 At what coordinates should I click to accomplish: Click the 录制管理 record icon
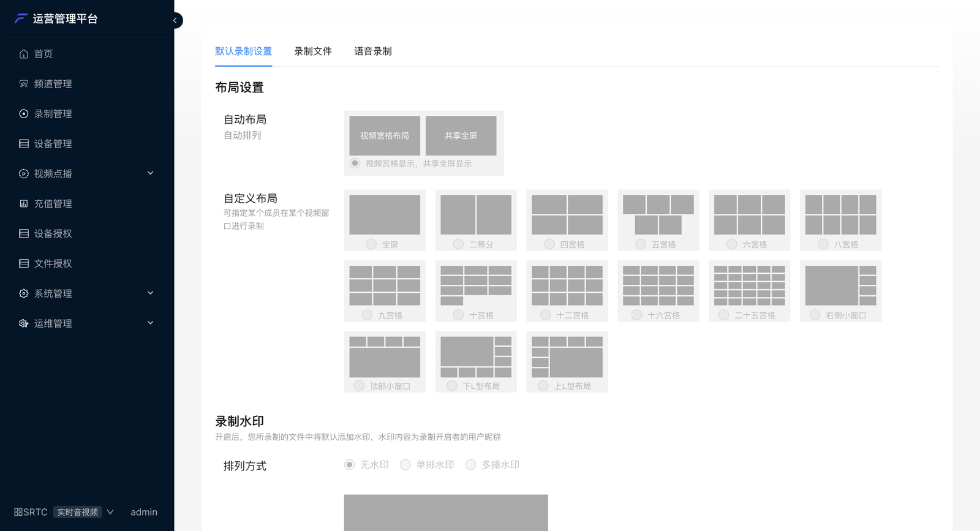pos(24,114)
